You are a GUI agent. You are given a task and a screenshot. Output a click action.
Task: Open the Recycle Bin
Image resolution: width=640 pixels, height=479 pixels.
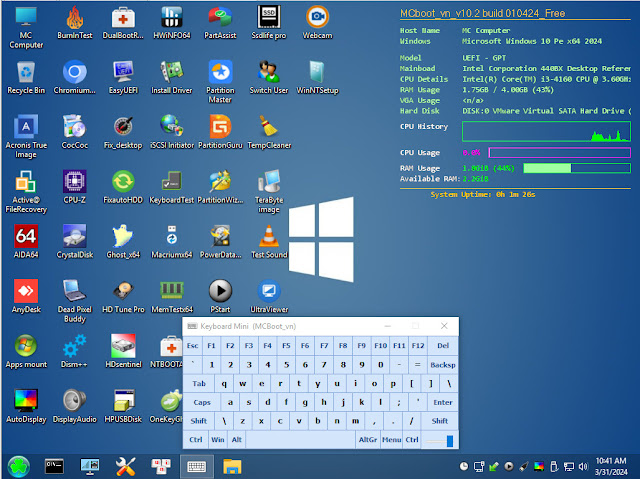tap(26, 72)
